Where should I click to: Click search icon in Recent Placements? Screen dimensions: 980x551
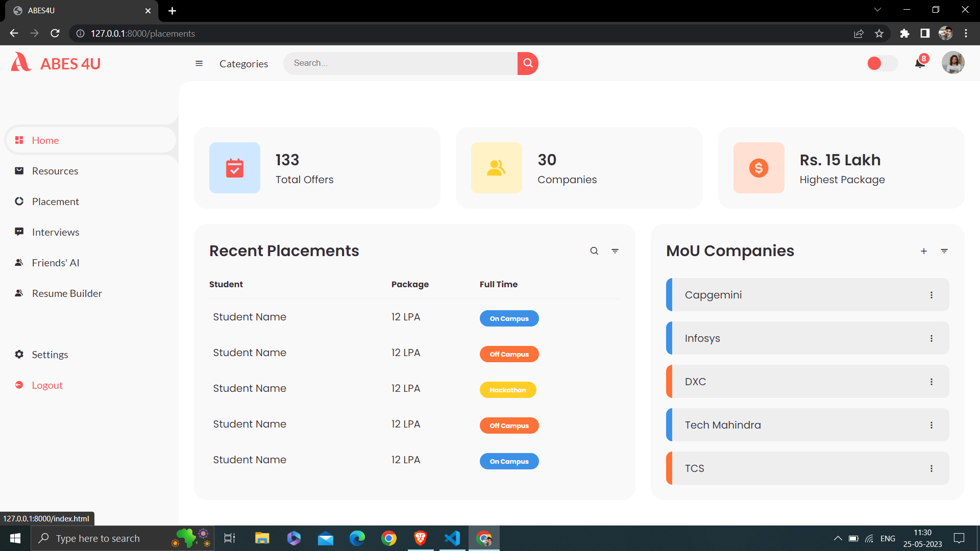point(594,251)
